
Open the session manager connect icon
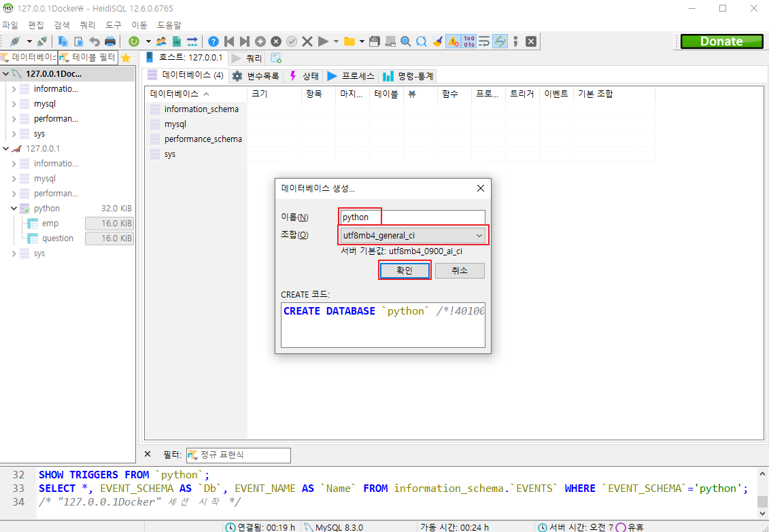click(15, 41)
